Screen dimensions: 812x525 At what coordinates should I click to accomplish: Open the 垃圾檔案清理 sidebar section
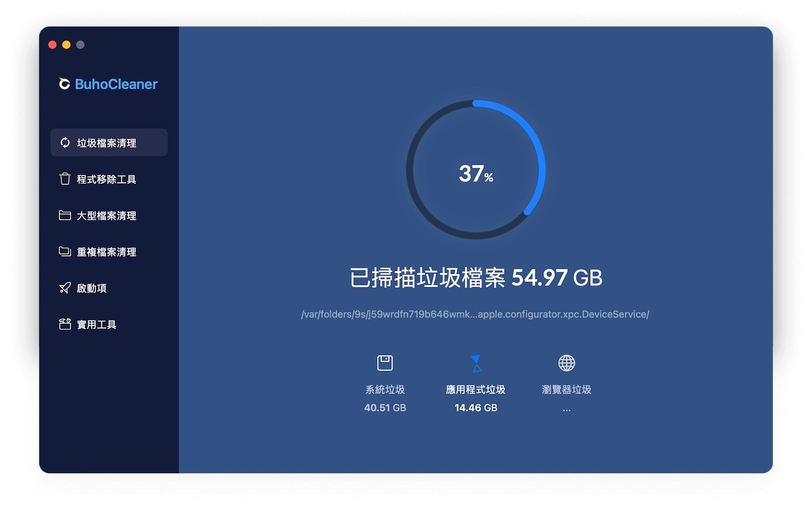coord(109,143)
